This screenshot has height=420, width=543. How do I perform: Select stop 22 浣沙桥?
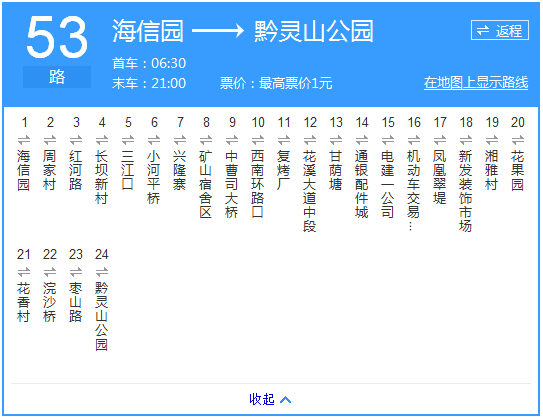click(x=50, y=302)
